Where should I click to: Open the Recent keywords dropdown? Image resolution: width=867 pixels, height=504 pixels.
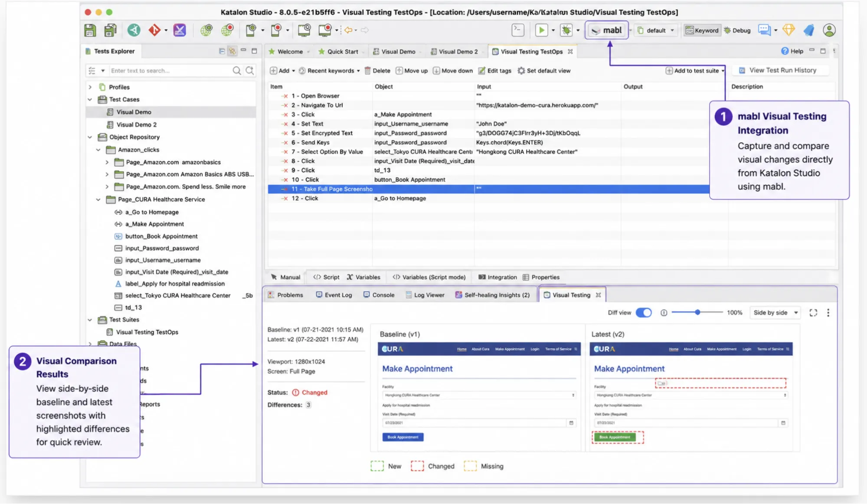pos(329,71)
